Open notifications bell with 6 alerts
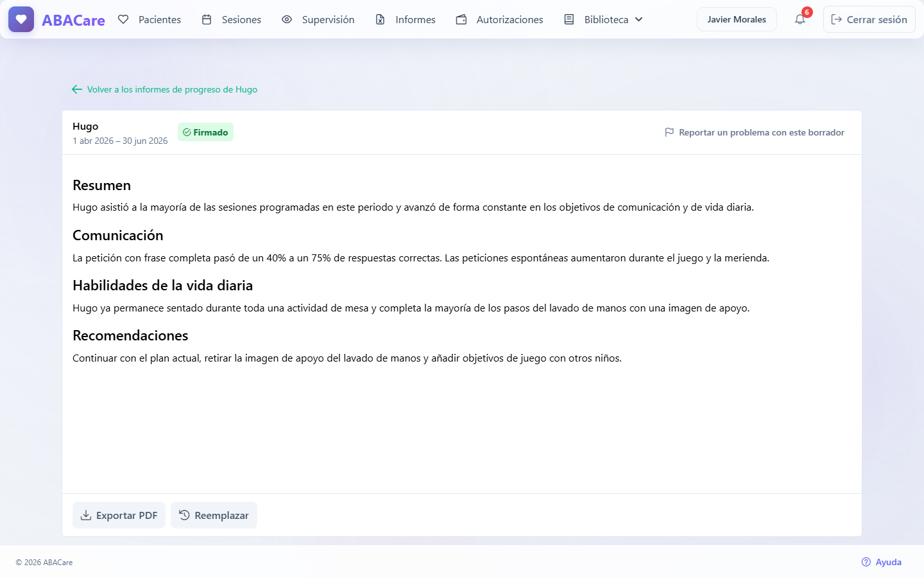Screen dimensions: 924x578 (800, 19)
